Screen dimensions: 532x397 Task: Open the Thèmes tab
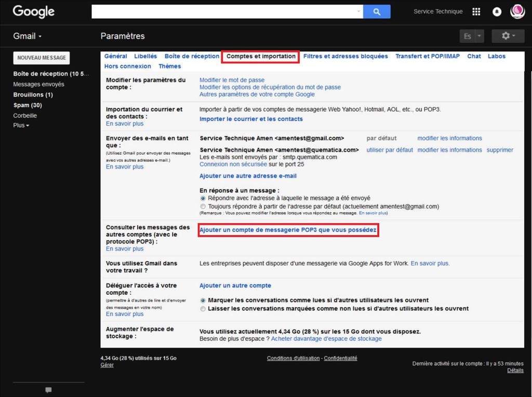point(170,66)
